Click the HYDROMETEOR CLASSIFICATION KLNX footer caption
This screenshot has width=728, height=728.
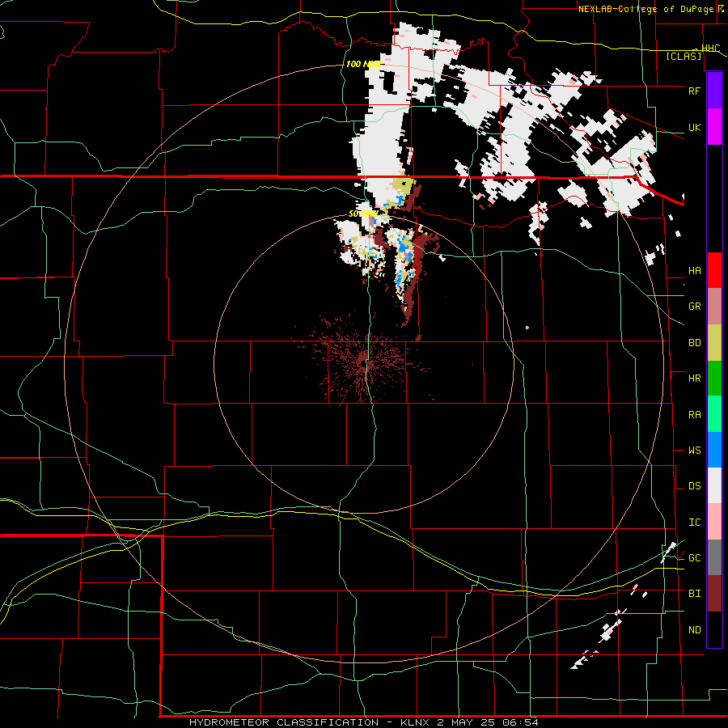[x=363, y=722]
